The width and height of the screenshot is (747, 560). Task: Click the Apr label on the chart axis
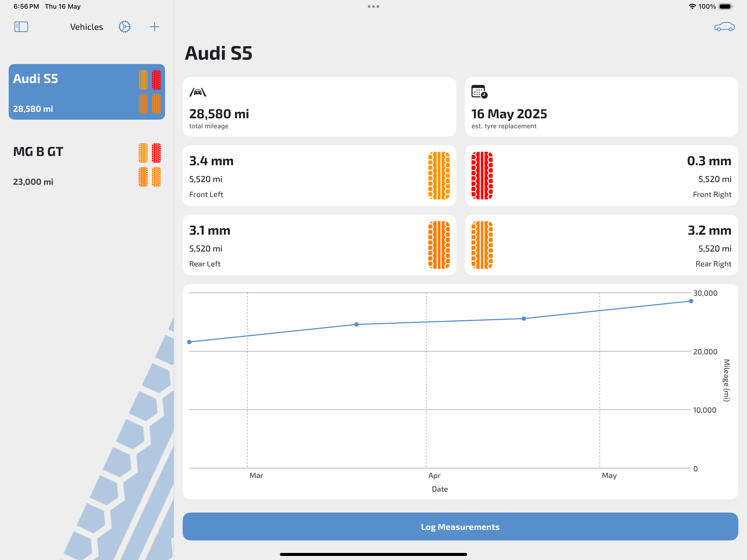[434, 476]
